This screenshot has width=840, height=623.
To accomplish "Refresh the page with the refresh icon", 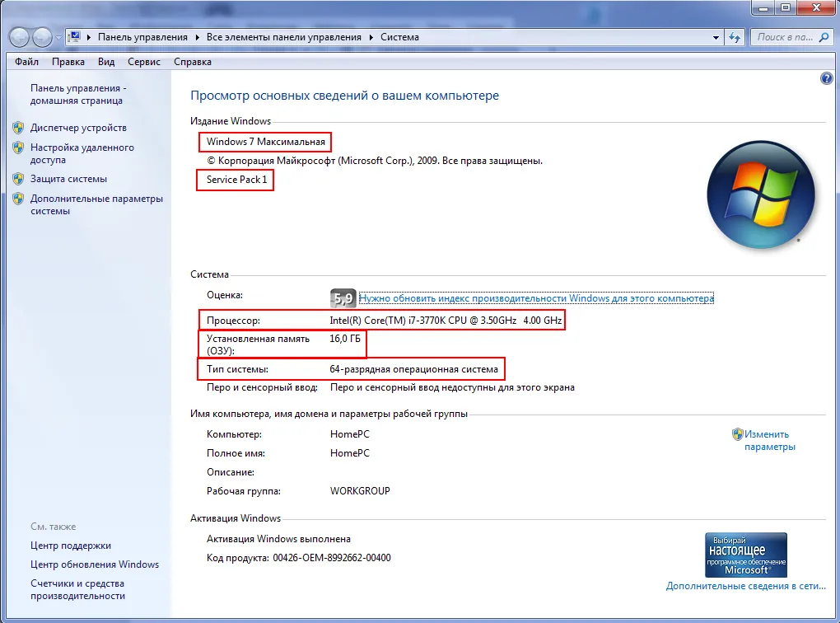I will click(x=735, y=37).
